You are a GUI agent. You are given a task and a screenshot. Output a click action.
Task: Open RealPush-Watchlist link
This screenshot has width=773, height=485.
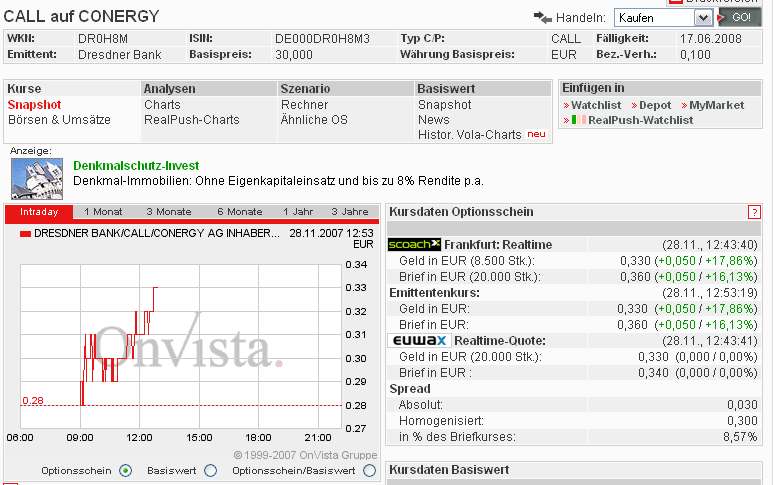coord(640,120)
